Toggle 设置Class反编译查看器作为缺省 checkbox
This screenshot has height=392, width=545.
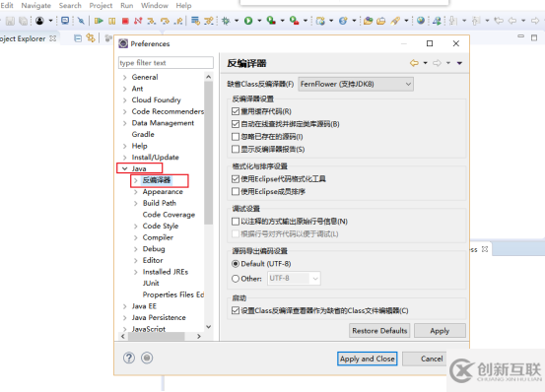pos(236,310)
